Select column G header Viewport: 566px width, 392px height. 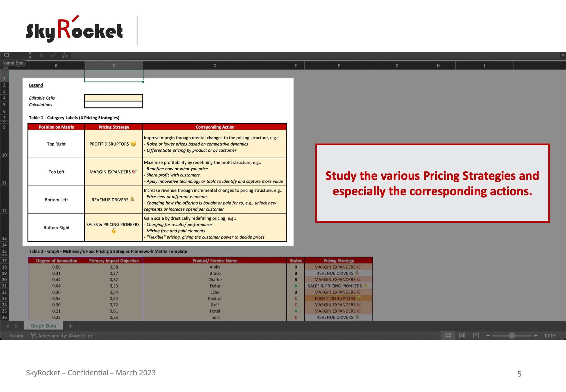click(x=397, y=66)
